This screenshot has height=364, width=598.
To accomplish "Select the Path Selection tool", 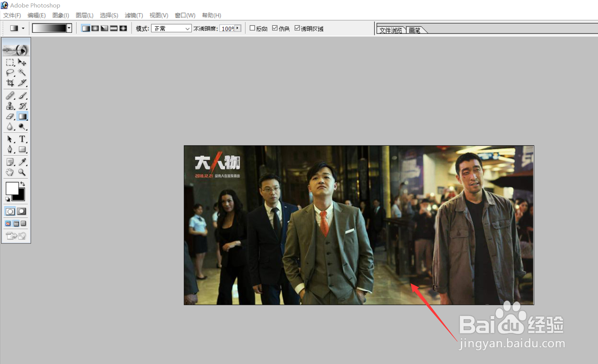I will point(10,139).
